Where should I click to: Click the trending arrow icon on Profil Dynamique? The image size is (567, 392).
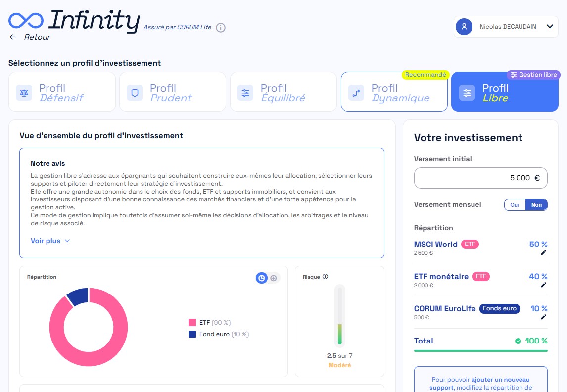356,93
